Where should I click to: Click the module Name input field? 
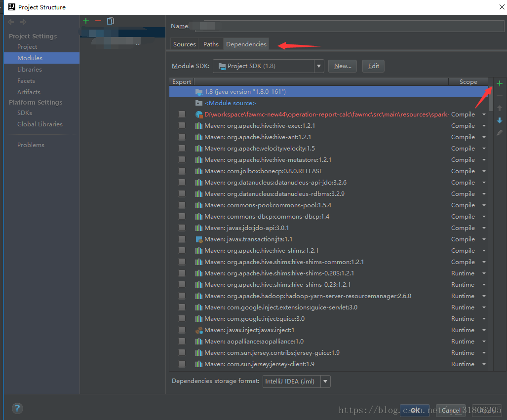pos(349,26)
